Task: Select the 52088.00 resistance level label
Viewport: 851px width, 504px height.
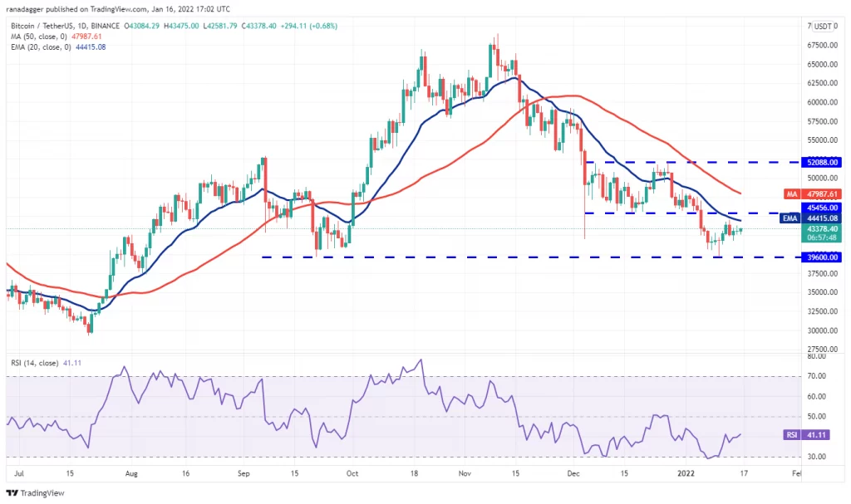Action: [822, 162]
